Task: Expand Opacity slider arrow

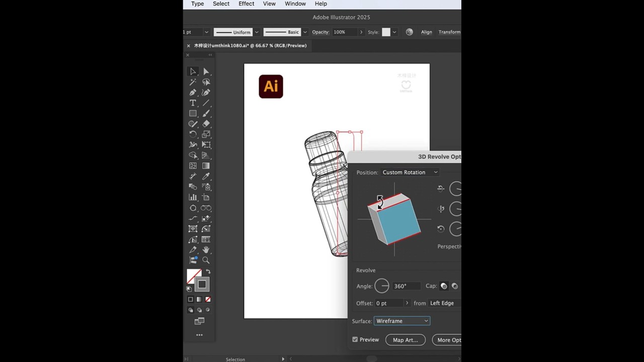Action: pyautogui.click(x=361, y=32)
